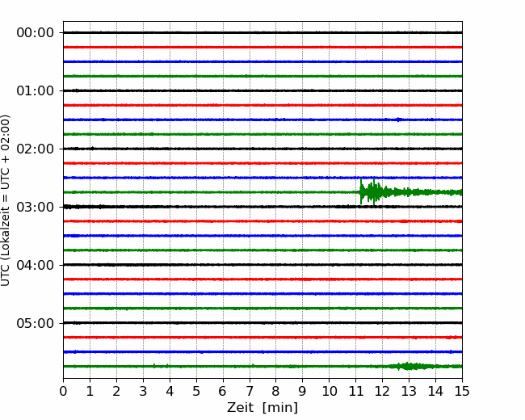
Task: Click the x-axis tick label 5
Action: [196, 391]
